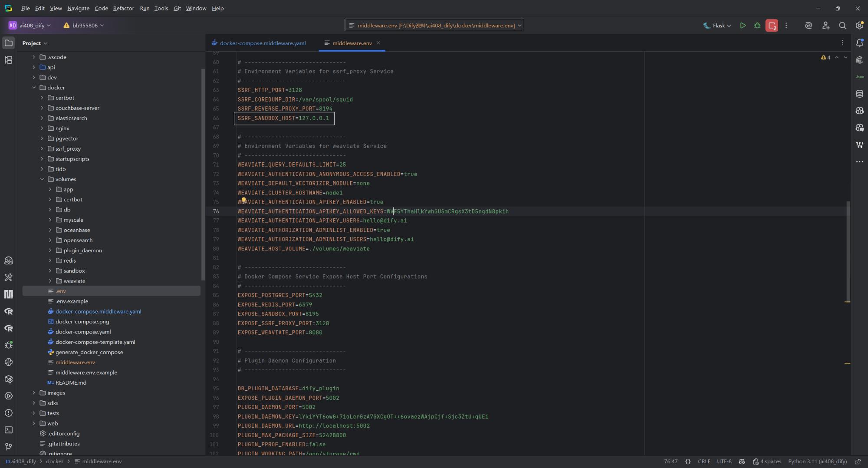This screenshot has height=468, width=868.
Task: Click Python 3.11 interpreter in status bar
Action: pos(817,461)
